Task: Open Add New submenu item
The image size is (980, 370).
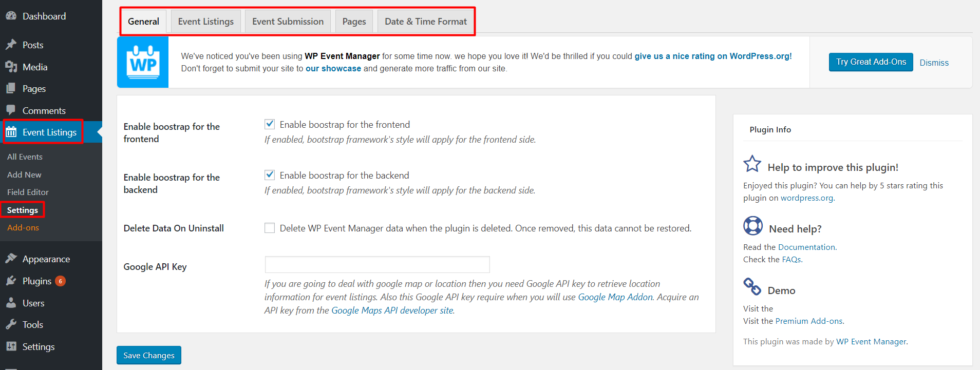Action: point(24,174)
